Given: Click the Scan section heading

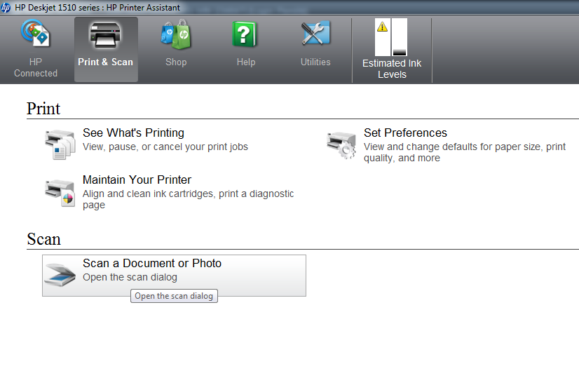Looking at the screenshot, I should point(43,239).
